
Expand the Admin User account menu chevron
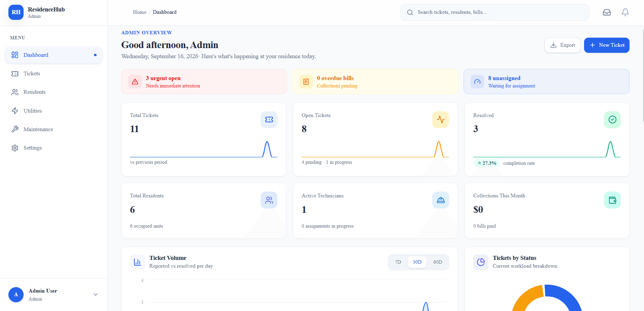pyautogui.click(x=96, y=295)
